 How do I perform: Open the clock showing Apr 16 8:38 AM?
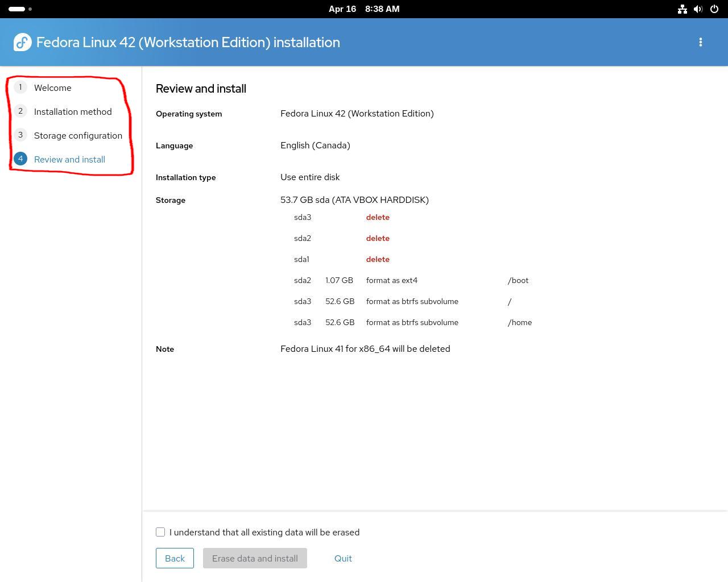click(364, 9)
